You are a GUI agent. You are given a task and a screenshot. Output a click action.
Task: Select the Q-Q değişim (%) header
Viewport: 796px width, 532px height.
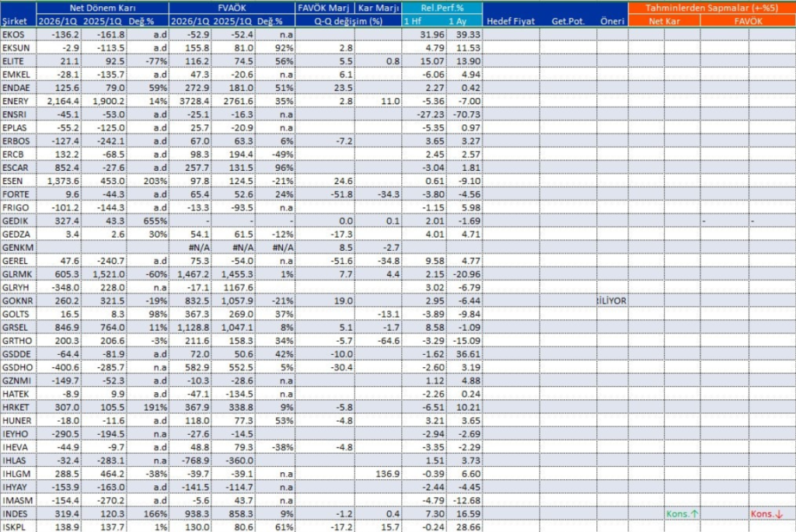pyautogui.click(x=347, y=21)
